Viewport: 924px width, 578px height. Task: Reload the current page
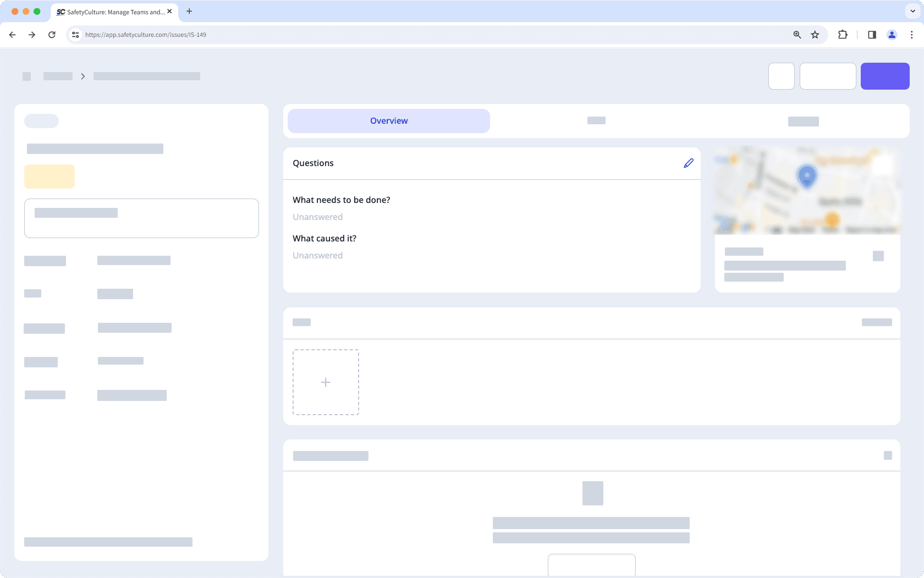[x=52, y=34]
